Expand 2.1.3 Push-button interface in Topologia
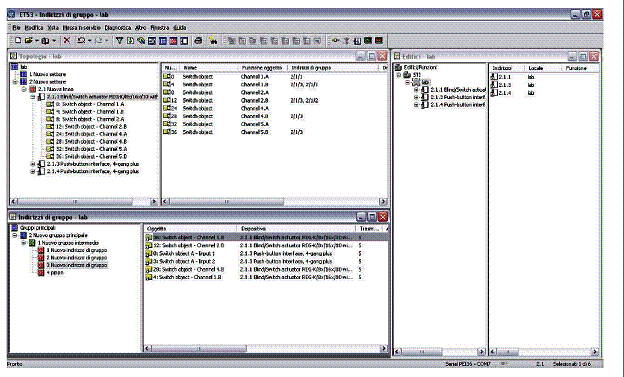The image size is (624, 377). point(33,164)
